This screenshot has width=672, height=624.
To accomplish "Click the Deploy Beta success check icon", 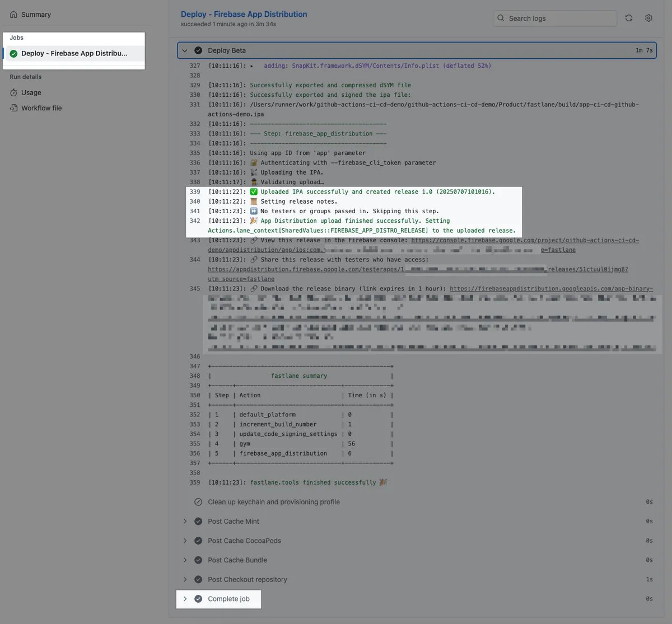I will click(198, 50).
